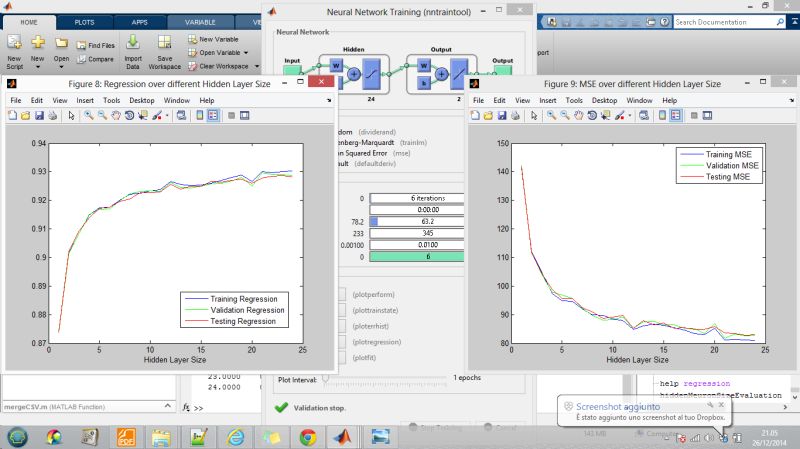This screenshot has width=800, height=449.
Task: Select Edit Plot arrow tool in Figure 8
Action: click(71, 116)
